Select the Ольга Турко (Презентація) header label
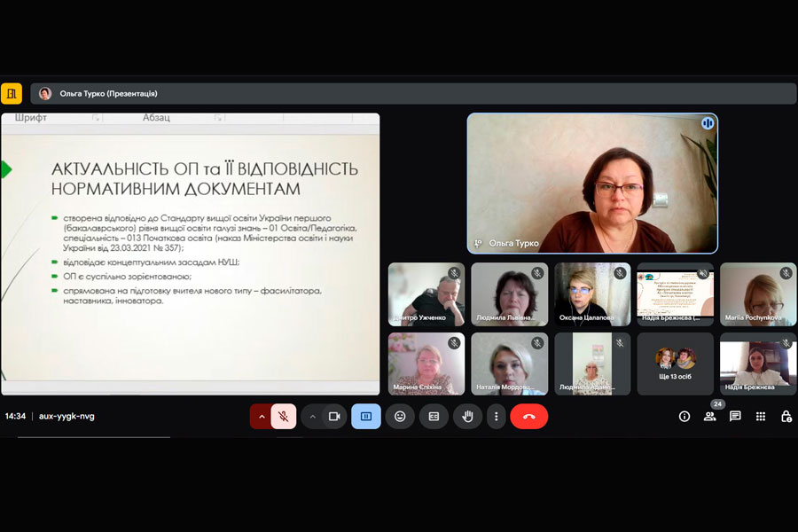This screenshot has height=532, width=798. [108, 94]
